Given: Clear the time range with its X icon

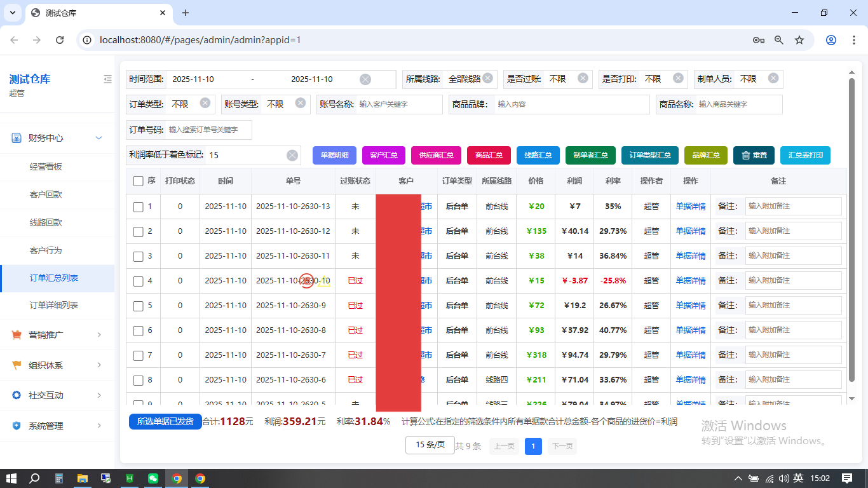Looking at the screenshot, I should [365, 79].
